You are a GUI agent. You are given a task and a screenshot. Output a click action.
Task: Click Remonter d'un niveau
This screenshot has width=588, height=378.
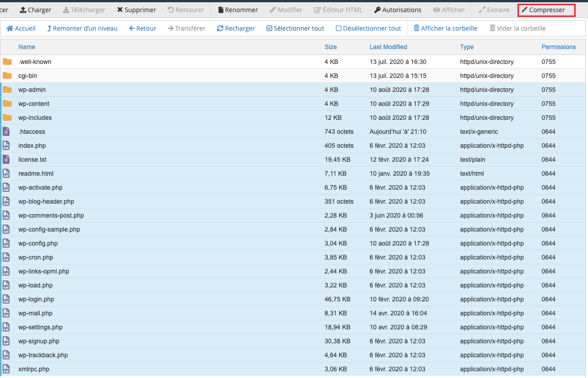(x=82, y=28)
